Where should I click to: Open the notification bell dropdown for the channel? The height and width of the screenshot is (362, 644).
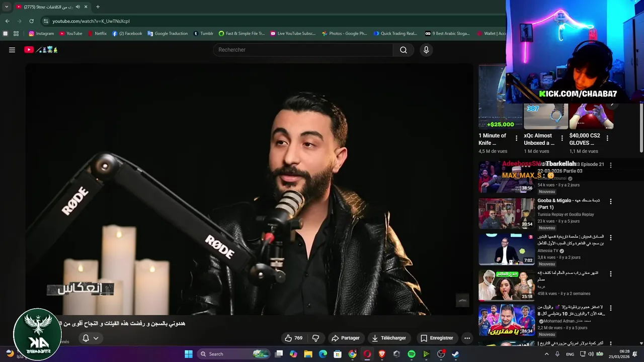tap(90, 338)
